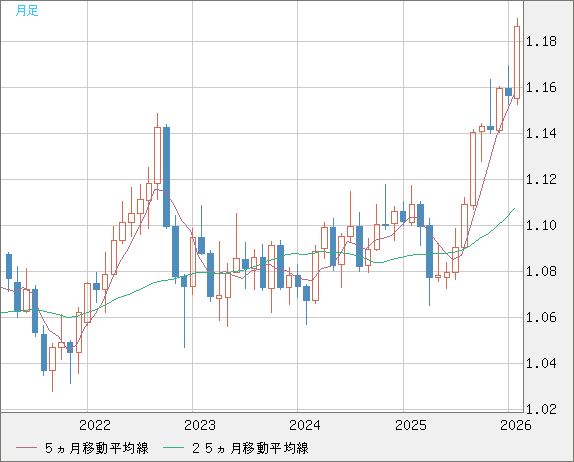The width and height of the screenshot is (574, 462).
Task: Click the 25ヵ月移動平均線 legend text
Action: (250, 448)
